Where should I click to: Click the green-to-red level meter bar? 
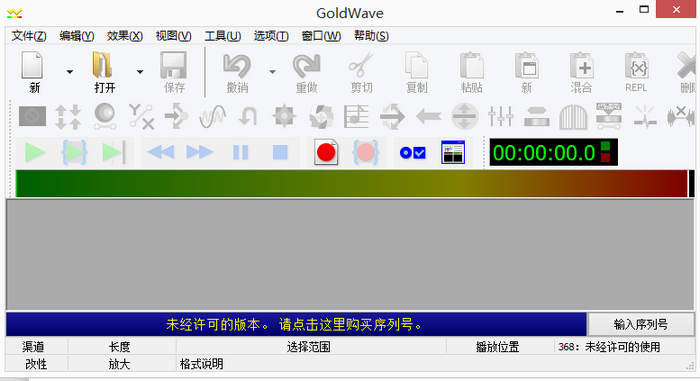click(352, 183)
